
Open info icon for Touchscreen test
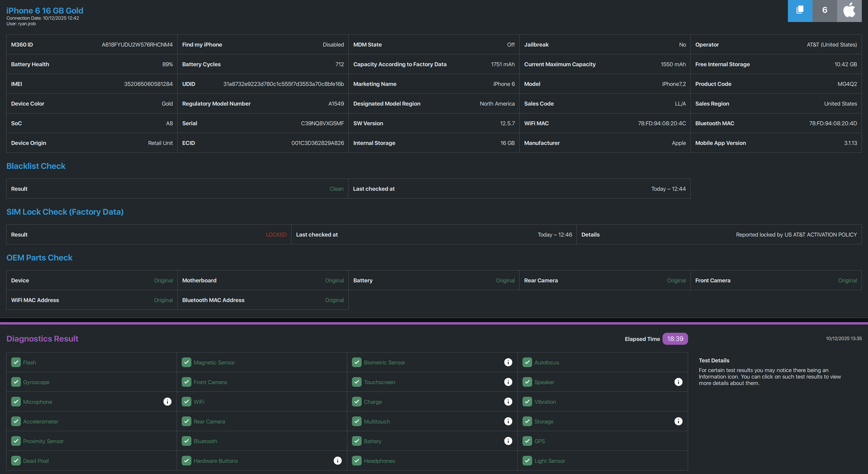coord(508,382)
